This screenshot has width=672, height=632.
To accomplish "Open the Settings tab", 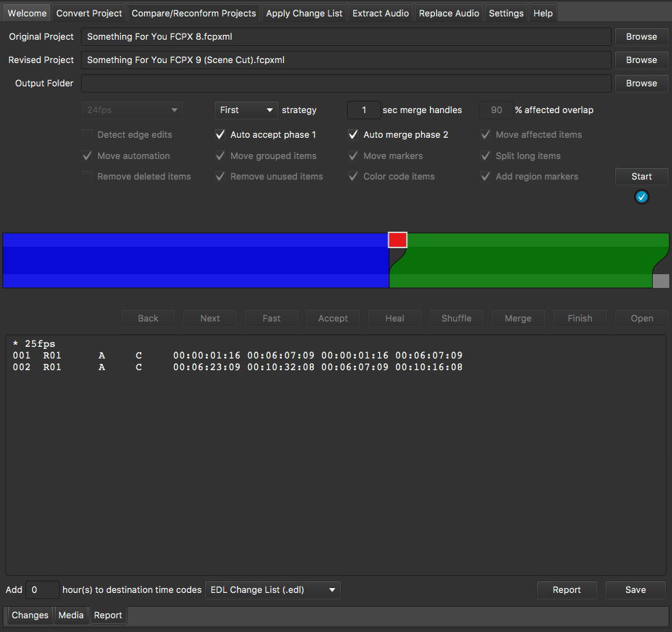I will pos(506,13).
